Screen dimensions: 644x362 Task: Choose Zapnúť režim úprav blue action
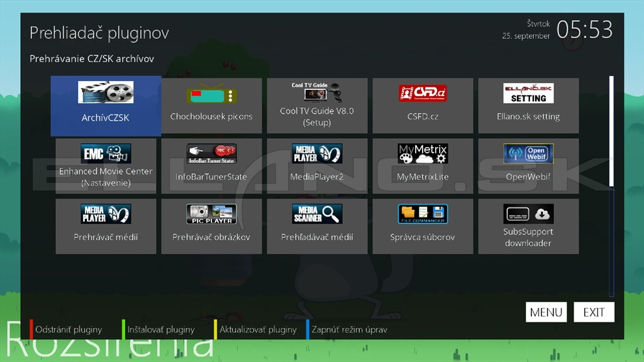(x=349, y=329)
